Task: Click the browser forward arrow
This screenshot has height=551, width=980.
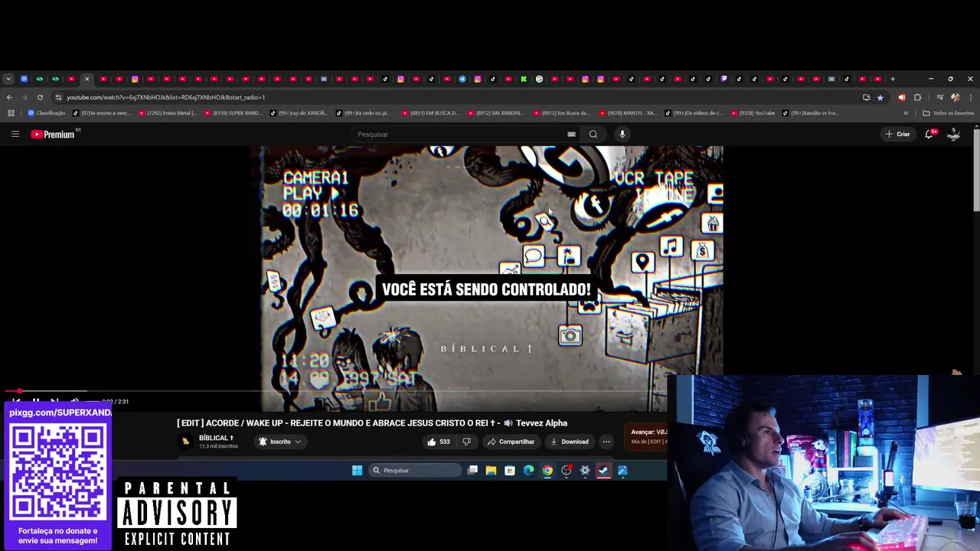Action: coord(24,97)
